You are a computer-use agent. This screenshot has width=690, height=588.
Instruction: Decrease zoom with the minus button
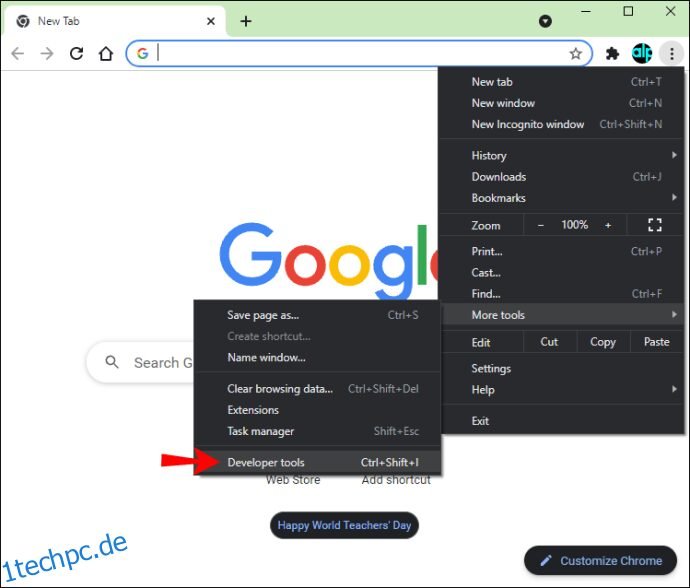[541, 225]
